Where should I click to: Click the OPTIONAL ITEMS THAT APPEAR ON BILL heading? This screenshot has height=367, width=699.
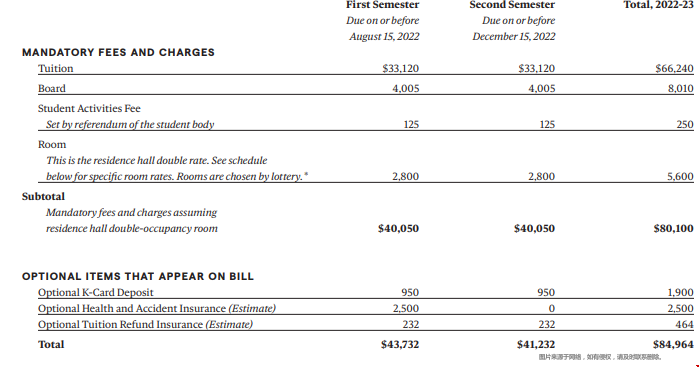point(138,276)
